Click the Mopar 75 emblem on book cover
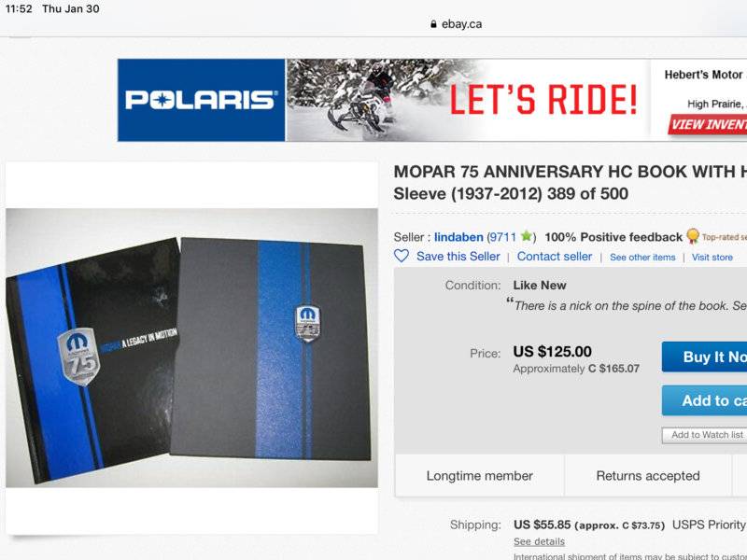This screenshot has height=560, width=747. pyautogui.click(x=79, y=355)
